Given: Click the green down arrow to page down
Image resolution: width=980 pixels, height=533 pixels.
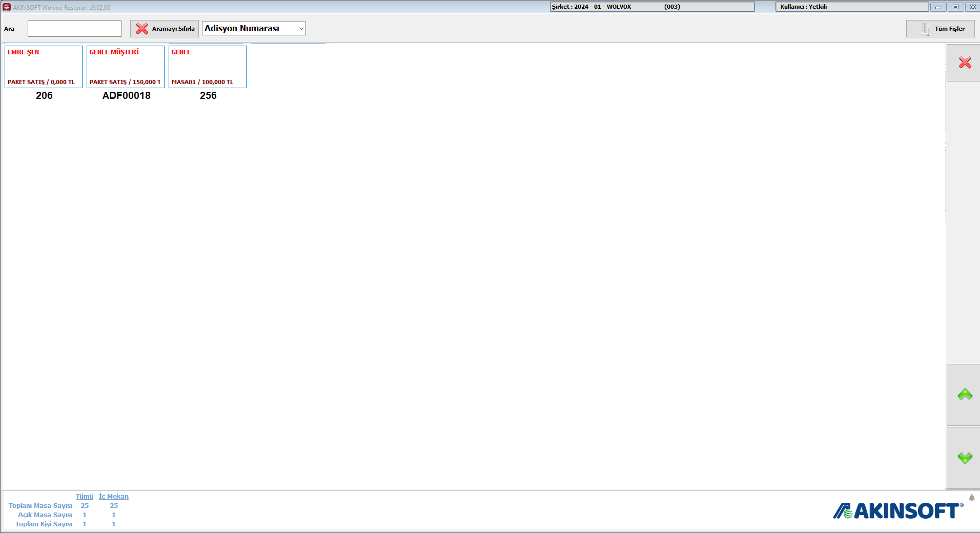Looking at the screenshot, I should (x=965, y=458).
